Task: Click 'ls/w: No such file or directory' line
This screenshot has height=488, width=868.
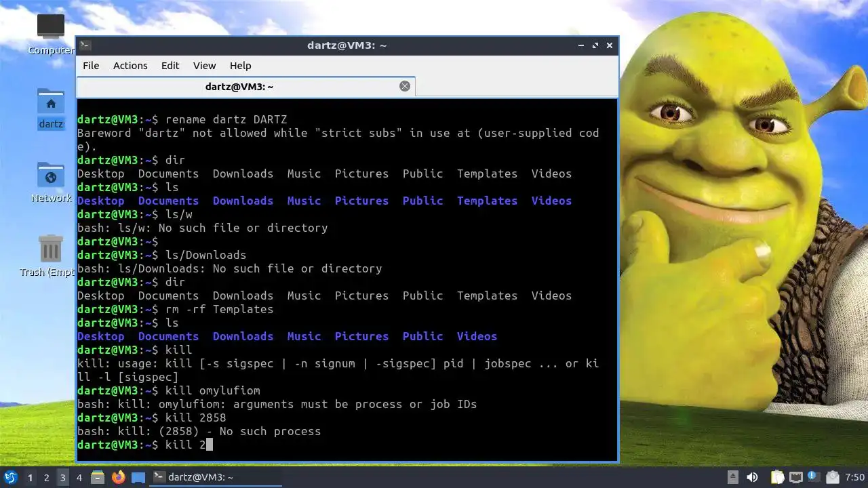Action: click(202, 228)
